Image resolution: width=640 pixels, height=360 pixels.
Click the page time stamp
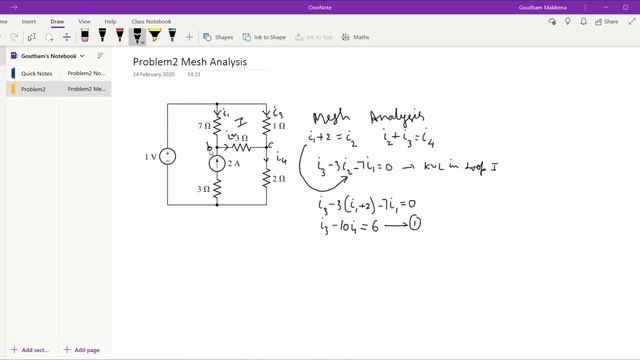(194, 74)
